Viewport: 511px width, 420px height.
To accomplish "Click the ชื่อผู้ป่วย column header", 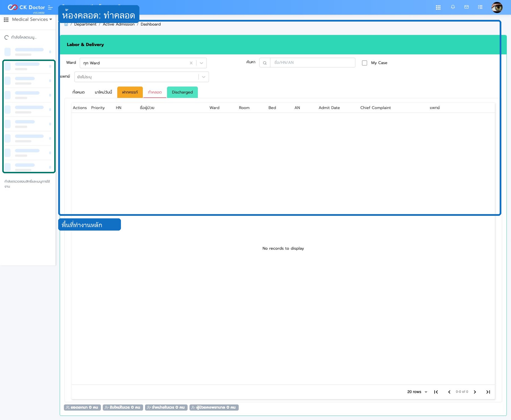I will (x=147, y=108).
